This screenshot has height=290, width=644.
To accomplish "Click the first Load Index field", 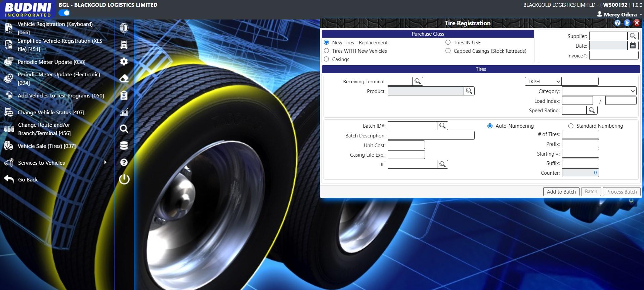I will 577,101.
